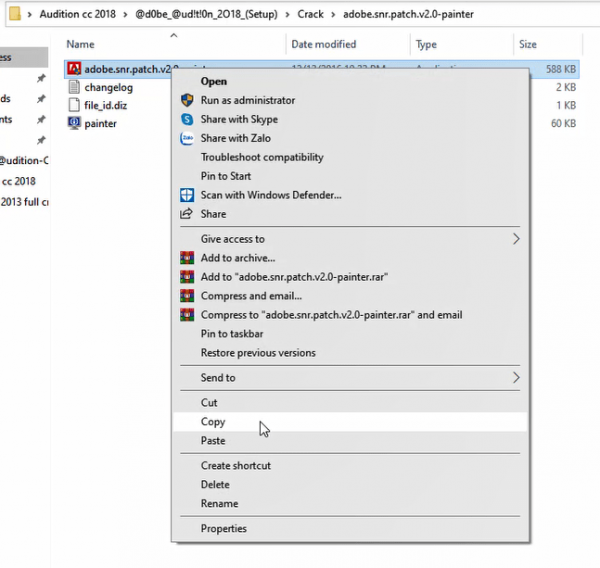Choose Copy from the context menu

pyautogui.click(x=213, y=422)
